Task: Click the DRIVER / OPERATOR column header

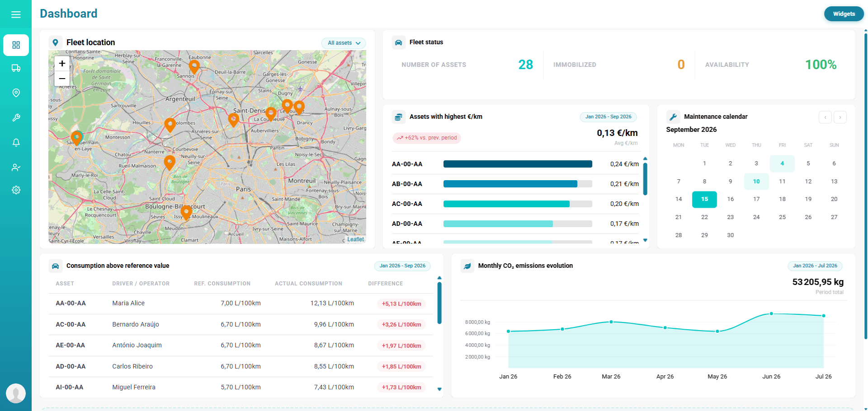Action: point(141,284)
